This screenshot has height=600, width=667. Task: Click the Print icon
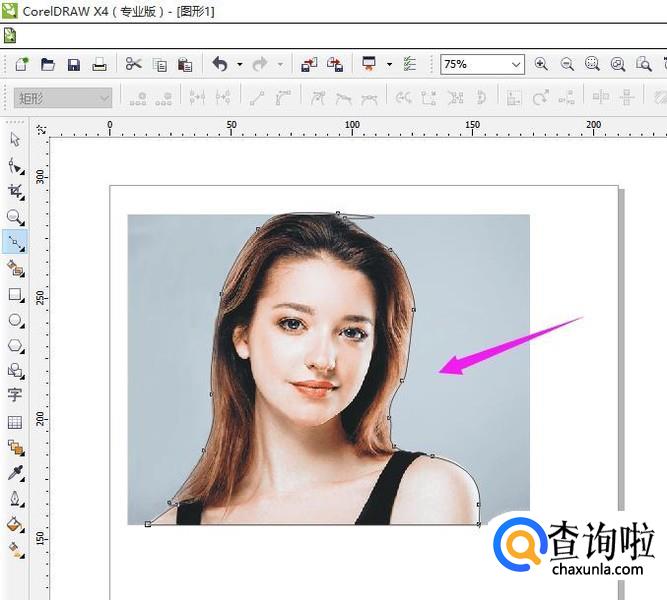tap(99, 64)
